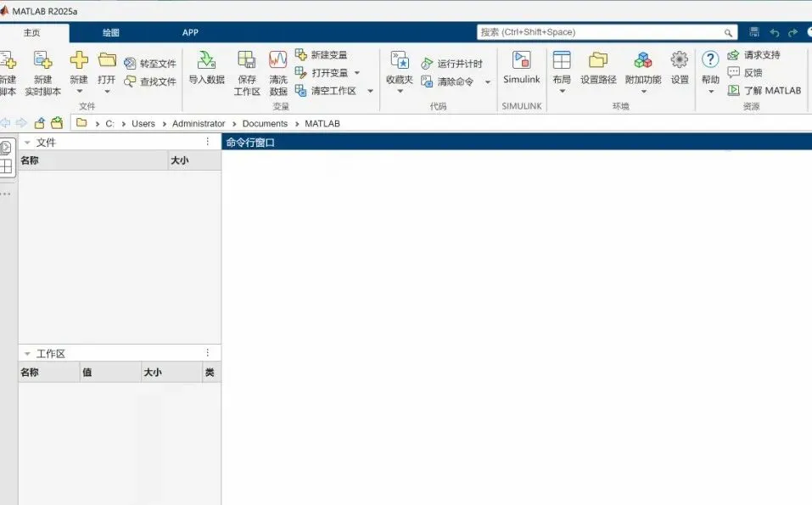Click the yellow plus New (新建) icon
Screen dimensions: 812x505
click(x=79, y=60)
